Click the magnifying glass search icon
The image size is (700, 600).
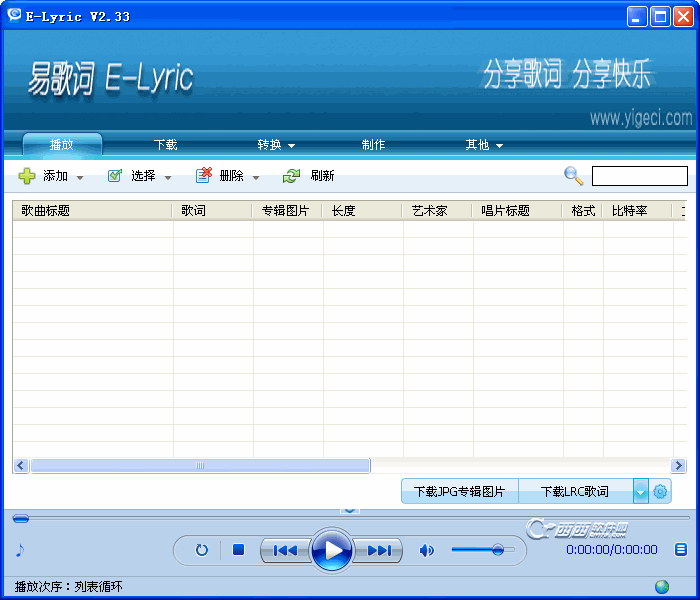pyautogui.click(x=574, y=176)
